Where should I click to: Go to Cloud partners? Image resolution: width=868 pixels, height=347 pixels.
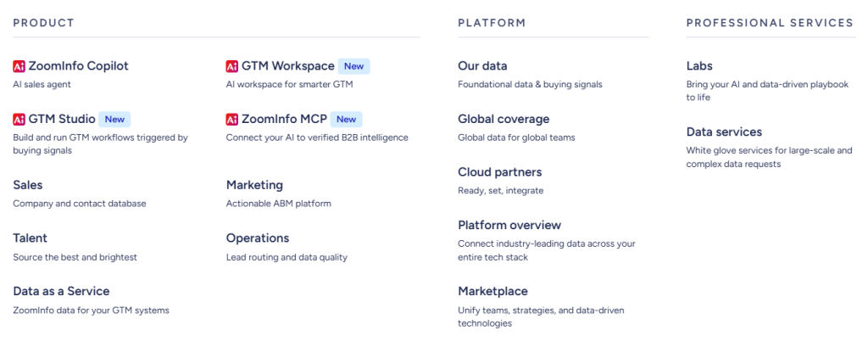coord(500,172)
